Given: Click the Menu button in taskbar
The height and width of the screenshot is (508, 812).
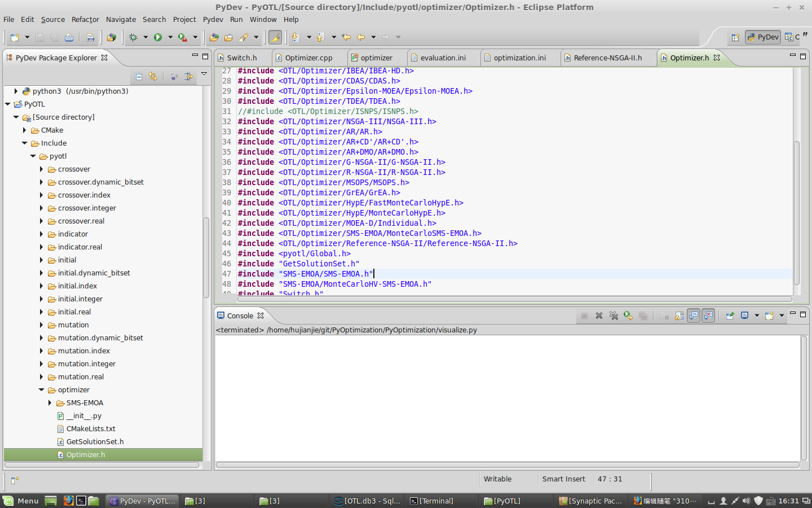Looking at the screenshot, I should point(21,501).
